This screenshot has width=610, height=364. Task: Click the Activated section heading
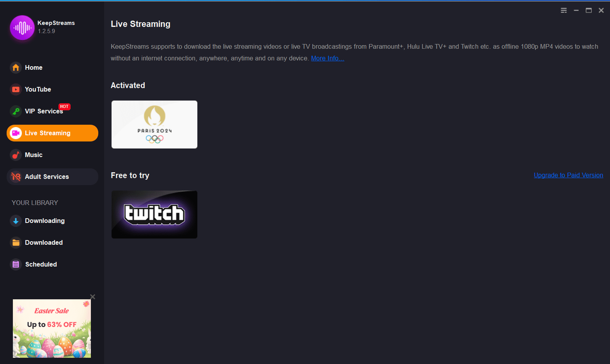coord(128,85)
